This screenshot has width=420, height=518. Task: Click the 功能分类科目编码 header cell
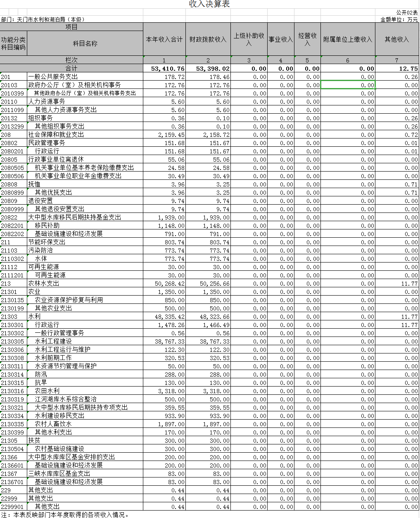[13, 43]
